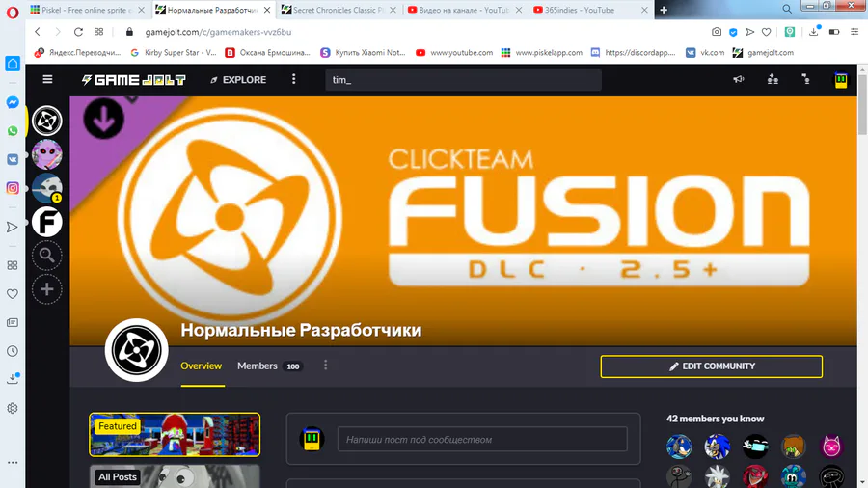Open Opera home speed dial sidebar icon
868x488 pixels.
pyautogui.click(x=13, y=63)
